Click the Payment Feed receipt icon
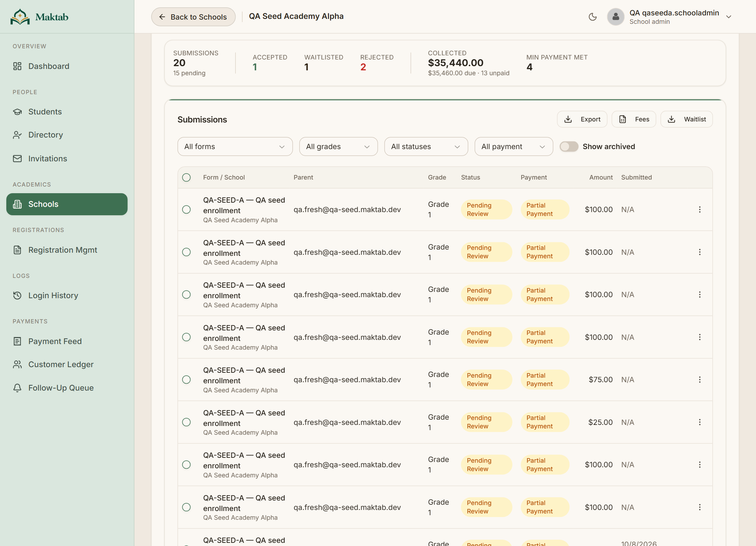The image size is (756, 546). tap(17, 341)
